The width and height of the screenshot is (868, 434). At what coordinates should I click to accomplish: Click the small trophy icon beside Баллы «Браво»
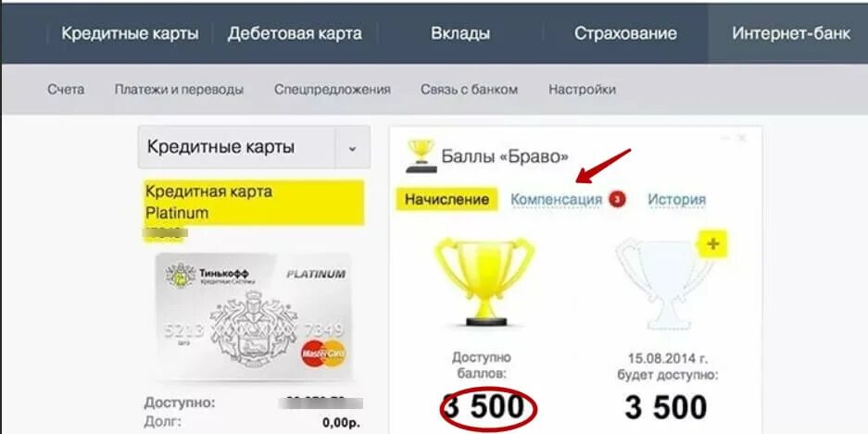click(x=421, y=156)
